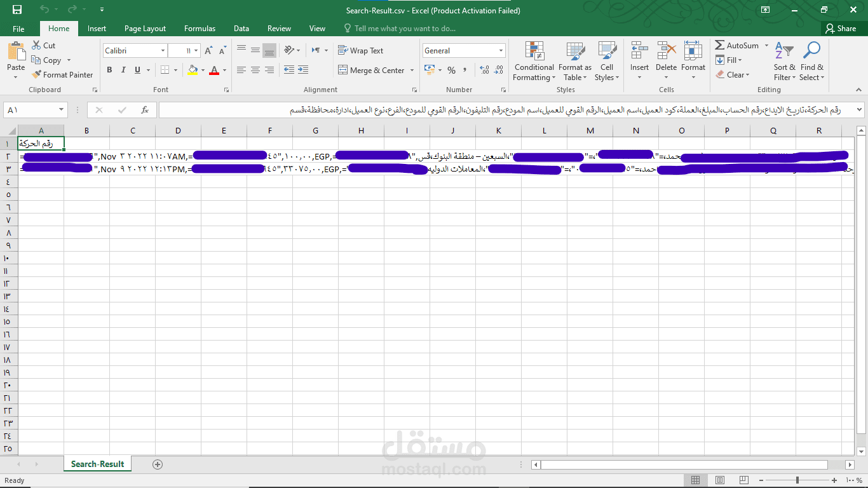Click AutoSum sigma button

[x=737, y=46]
